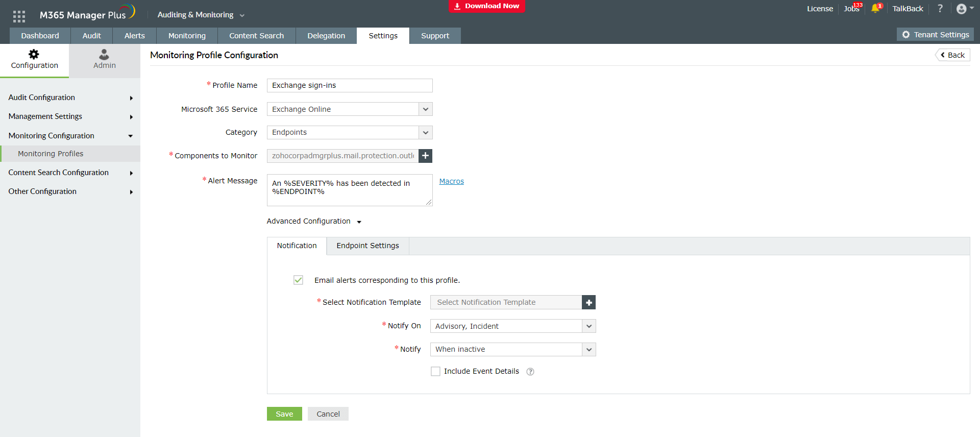
Task: Go to the Dashboard tab
Action: [40, 36]
